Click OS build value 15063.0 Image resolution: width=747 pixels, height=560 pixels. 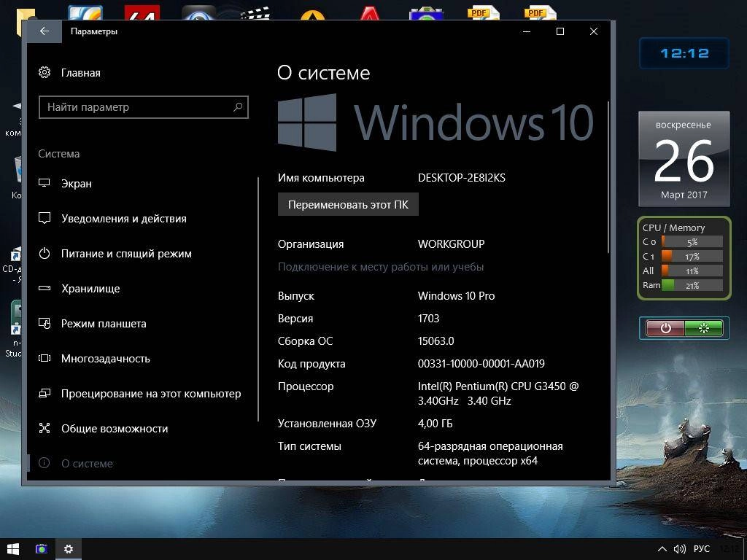436,341
